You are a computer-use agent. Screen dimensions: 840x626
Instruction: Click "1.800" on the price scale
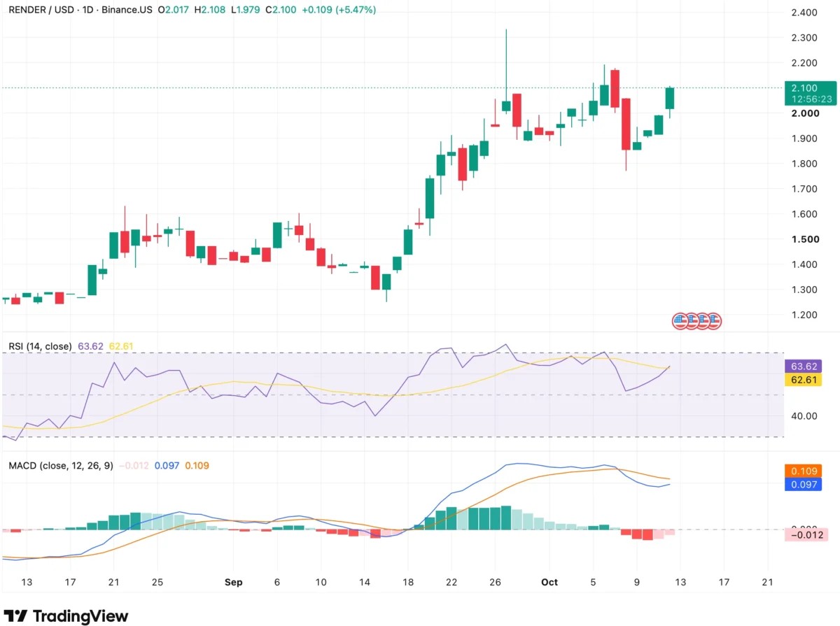(804, 164)
